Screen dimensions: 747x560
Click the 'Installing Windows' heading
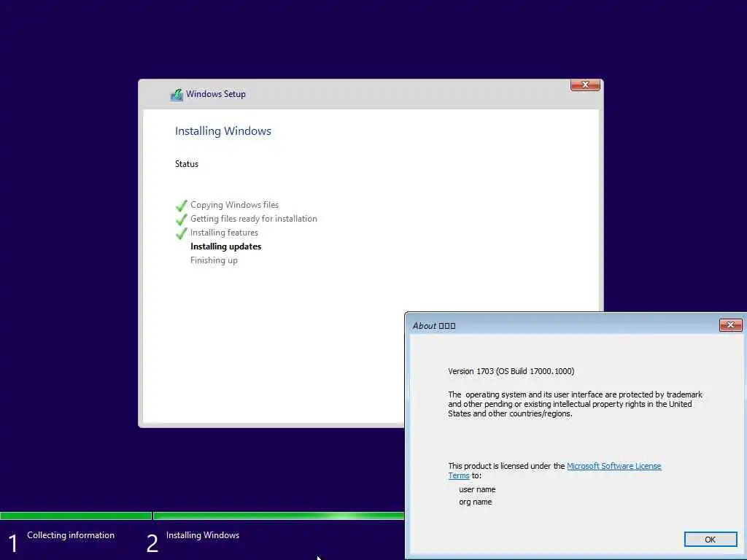pos(223,131)
